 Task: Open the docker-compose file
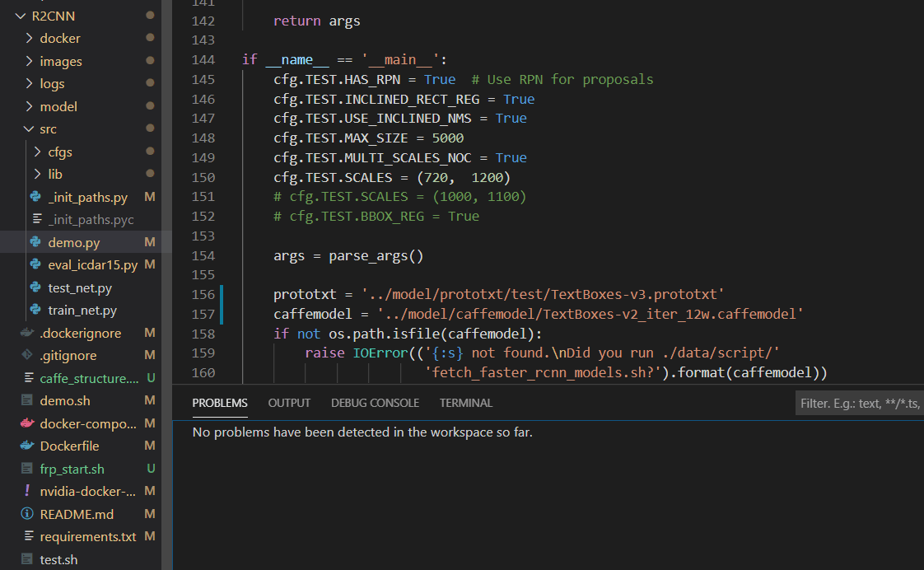(x=88, y=423)
